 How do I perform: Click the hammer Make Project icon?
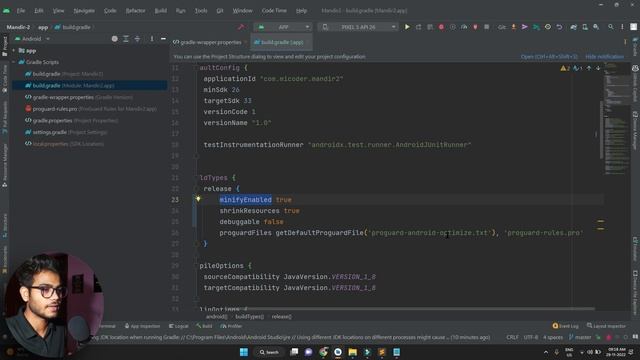241,27
